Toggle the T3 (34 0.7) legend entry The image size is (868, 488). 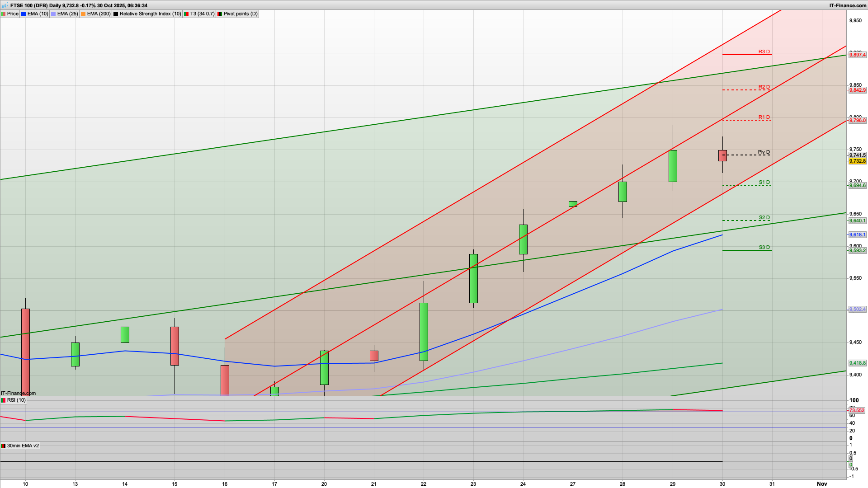(200, 14)
